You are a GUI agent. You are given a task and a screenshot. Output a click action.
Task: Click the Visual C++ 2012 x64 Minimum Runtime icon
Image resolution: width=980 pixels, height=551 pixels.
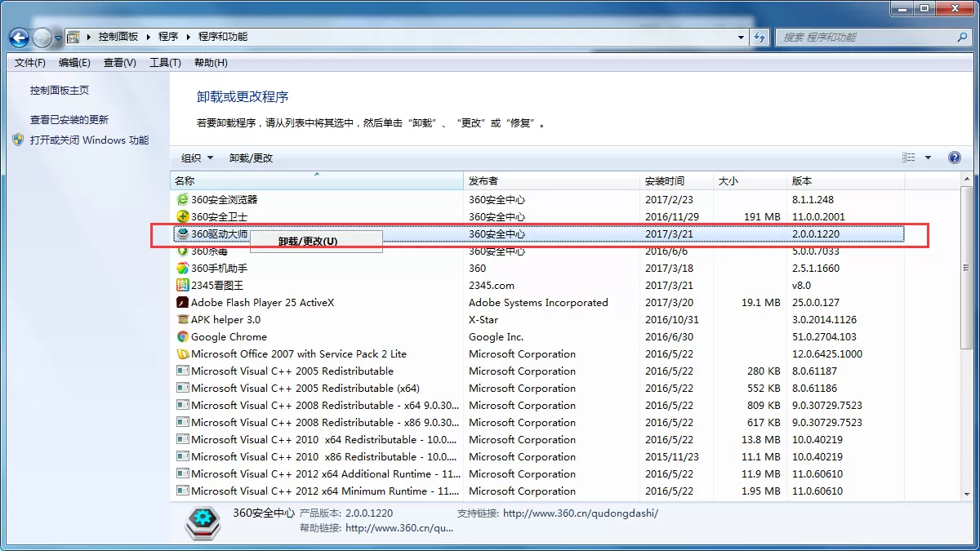pyautogui.click(x=183, y=491)
